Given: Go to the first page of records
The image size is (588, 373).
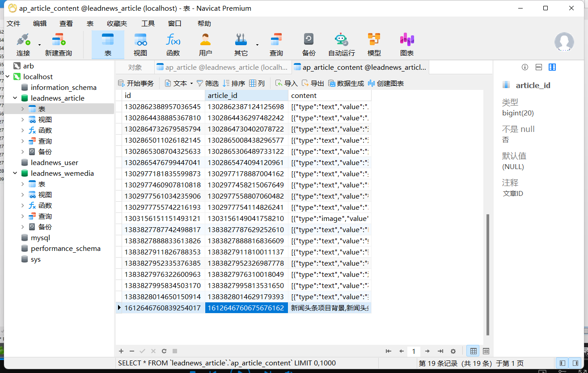Looking at the screenshot, I should 389,351.
